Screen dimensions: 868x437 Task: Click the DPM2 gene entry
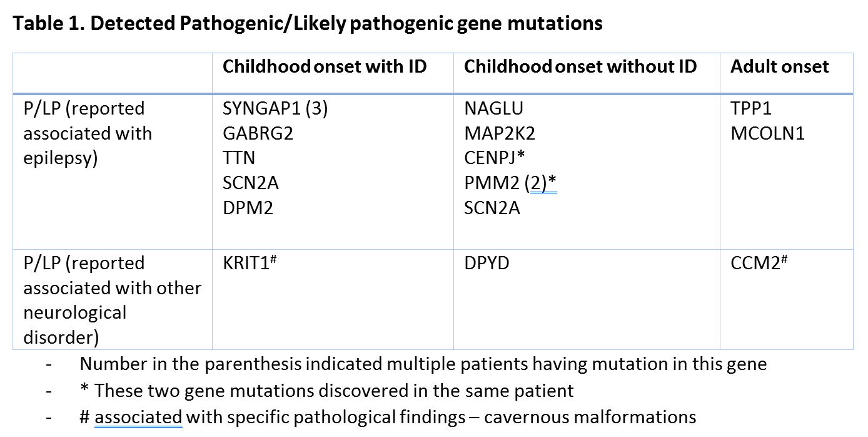pos(248,208)
